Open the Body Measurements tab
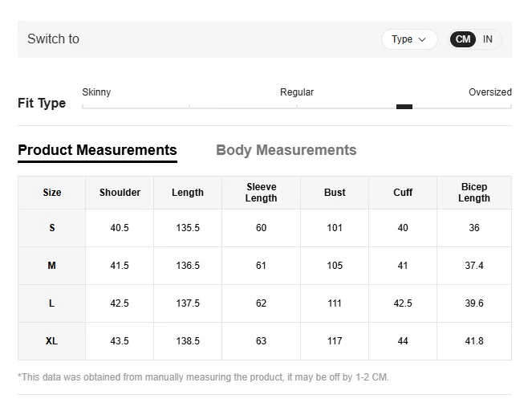 point(286,150)
